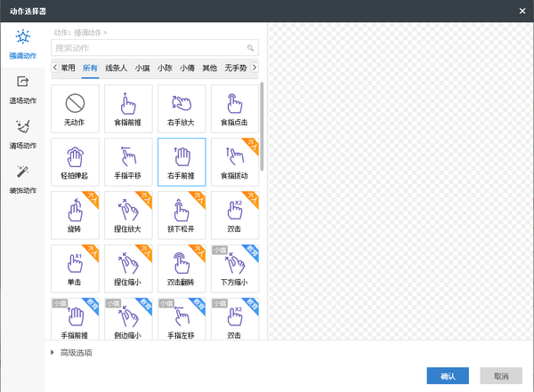Open the 强调动作 category in sidebar
Image resolution: width=534 pixels, height=392 pixels.
click(22, 44)
